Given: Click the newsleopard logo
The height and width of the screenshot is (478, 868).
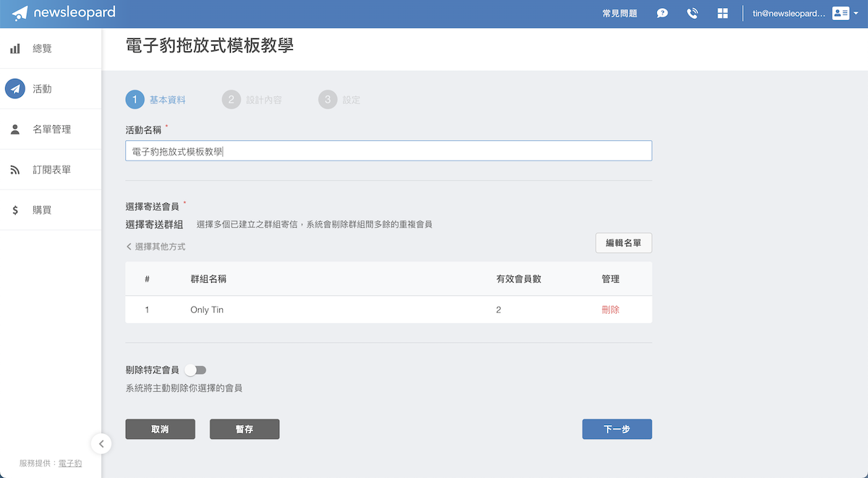Looking at the screenshot, I should 63,13.
